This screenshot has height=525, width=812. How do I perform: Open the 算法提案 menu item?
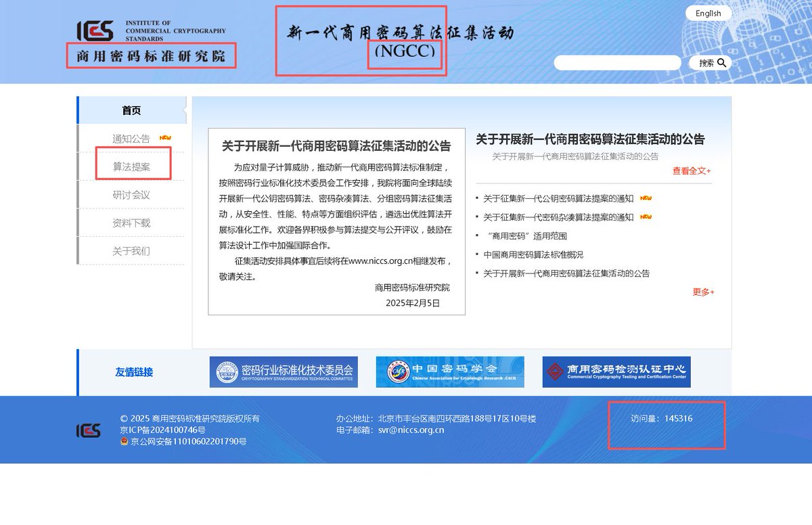pos(131,166)
